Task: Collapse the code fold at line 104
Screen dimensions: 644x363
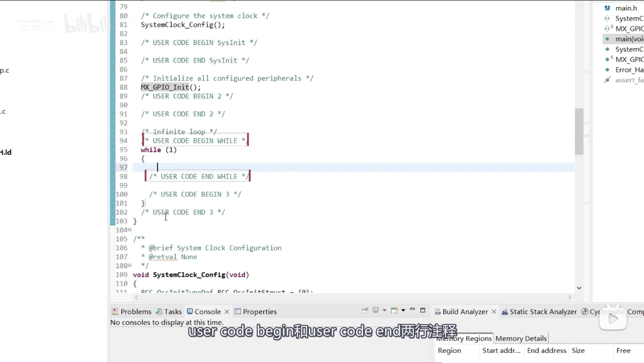Action: tap(130, 230)
